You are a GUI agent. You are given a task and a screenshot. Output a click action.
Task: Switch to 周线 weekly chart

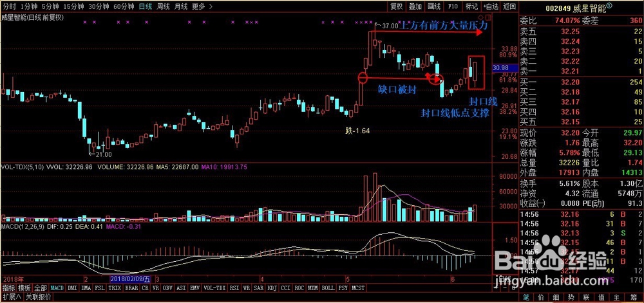pyautogui.click(x=164, y=6)
